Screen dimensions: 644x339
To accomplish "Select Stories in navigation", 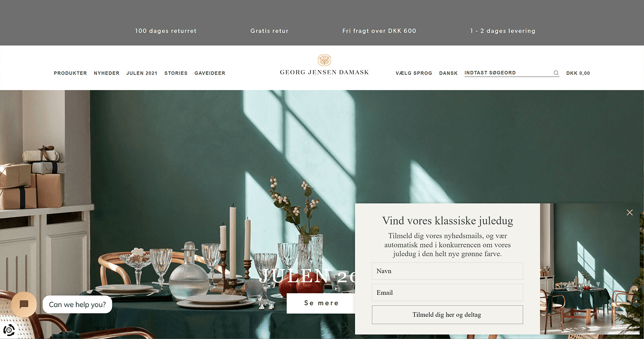I will (176, 73).
